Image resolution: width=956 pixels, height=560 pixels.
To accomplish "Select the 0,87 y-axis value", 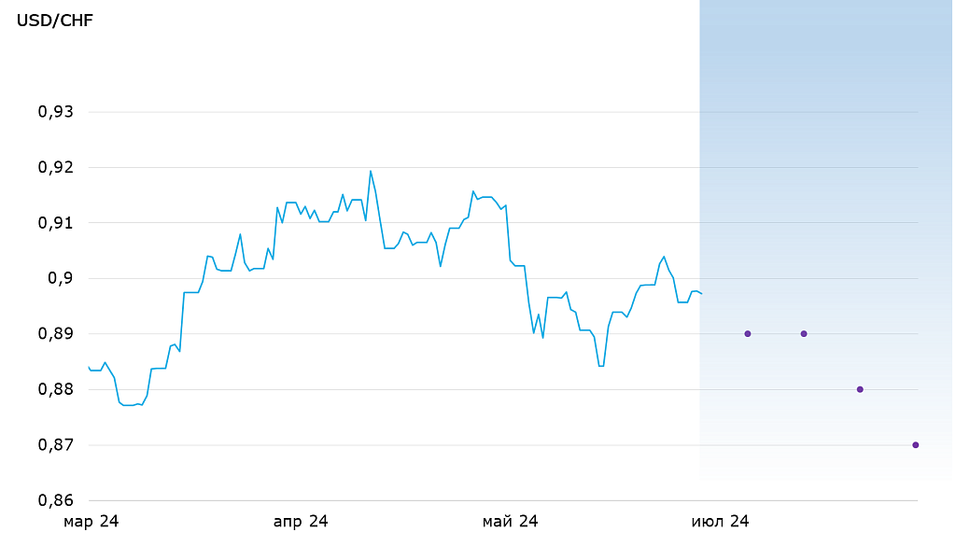I will point(55,445).
